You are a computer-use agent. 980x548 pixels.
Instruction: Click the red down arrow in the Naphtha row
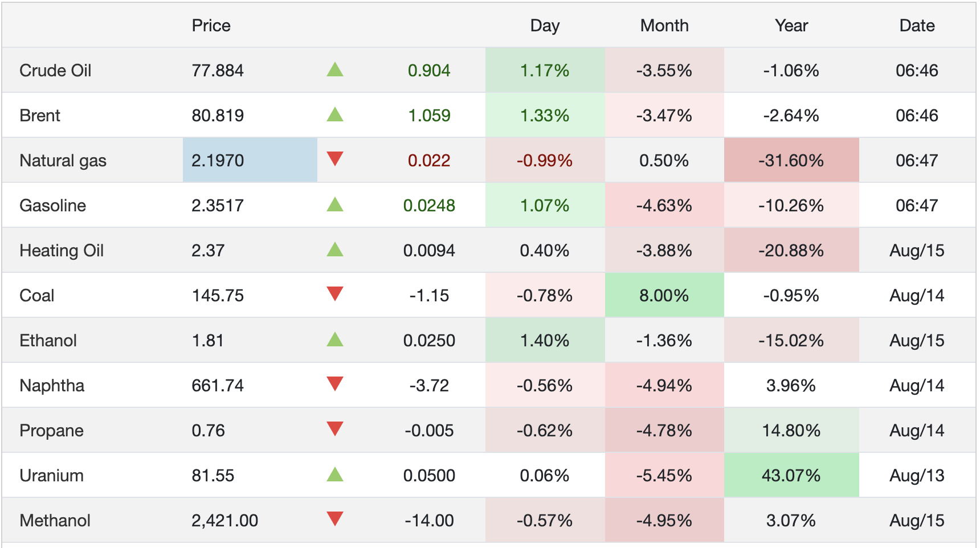click(335, 384)
